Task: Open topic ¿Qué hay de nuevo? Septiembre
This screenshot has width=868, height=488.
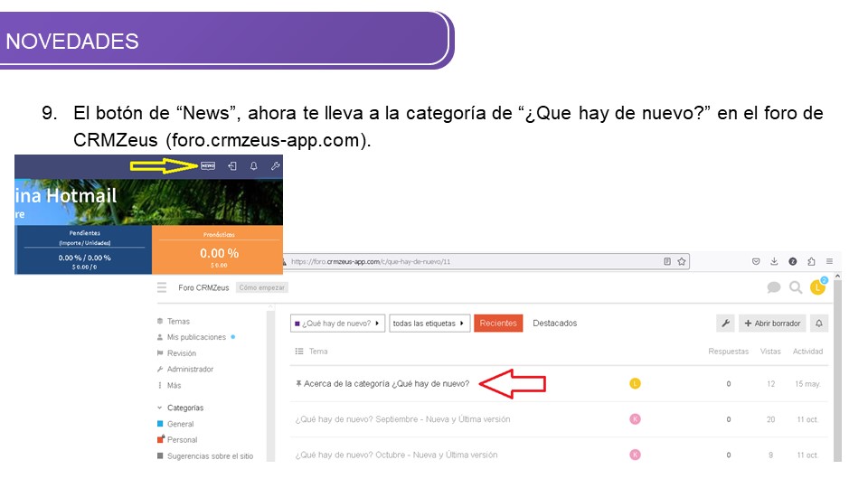Action: (402, 419)
